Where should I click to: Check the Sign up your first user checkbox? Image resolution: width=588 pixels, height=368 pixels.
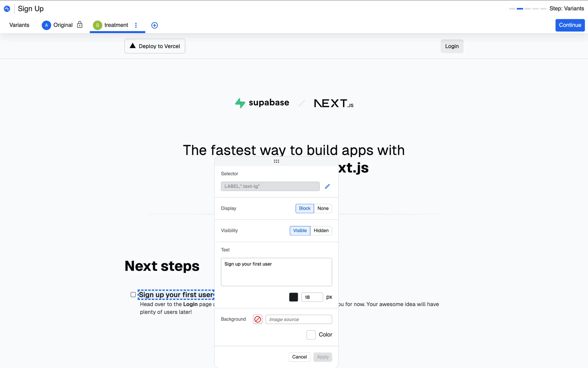click(x=133, y=295)
